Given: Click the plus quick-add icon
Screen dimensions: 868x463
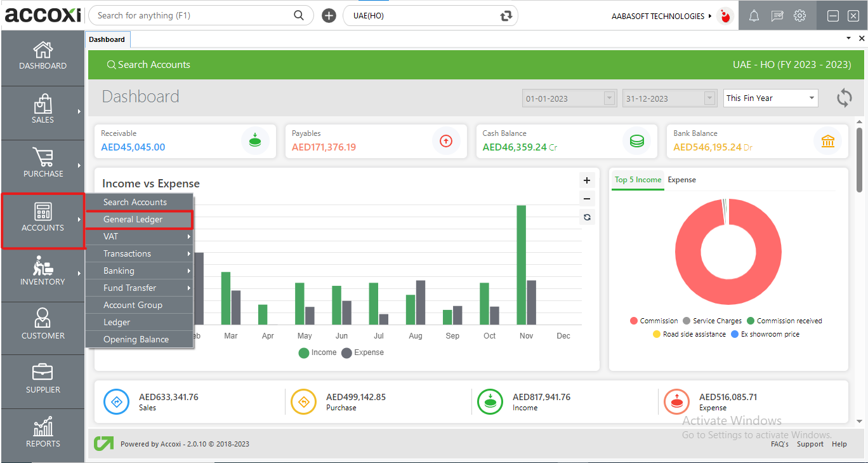Looking at the screenshot, I should click(x=329, y=16).
